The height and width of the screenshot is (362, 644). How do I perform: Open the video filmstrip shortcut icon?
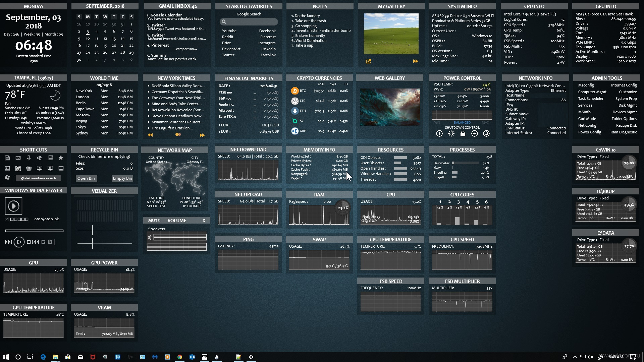[50, 158]
